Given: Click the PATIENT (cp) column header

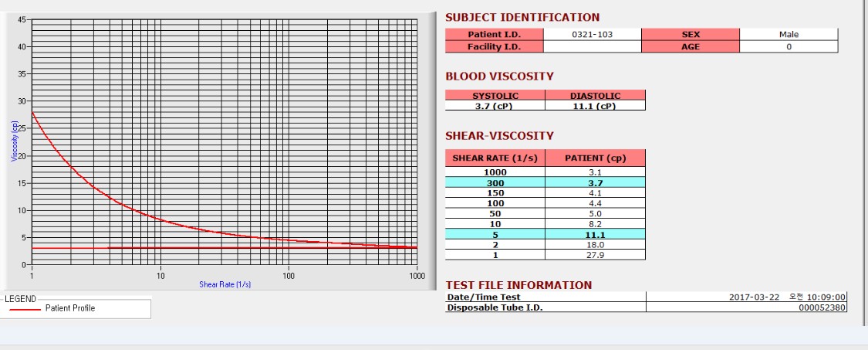Looking at the screenshot, I should click(595, 158).
